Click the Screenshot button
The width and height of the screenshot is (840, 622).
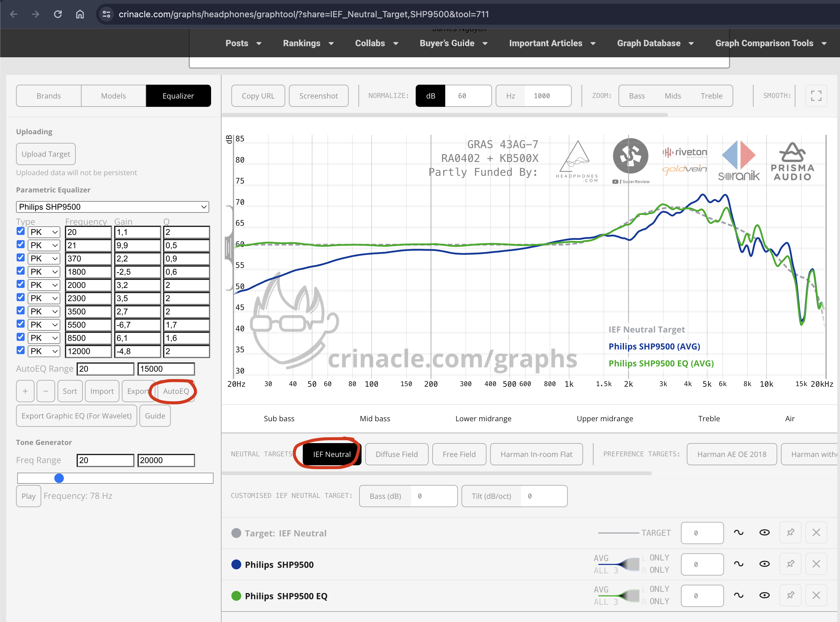(x=319, y=96)
